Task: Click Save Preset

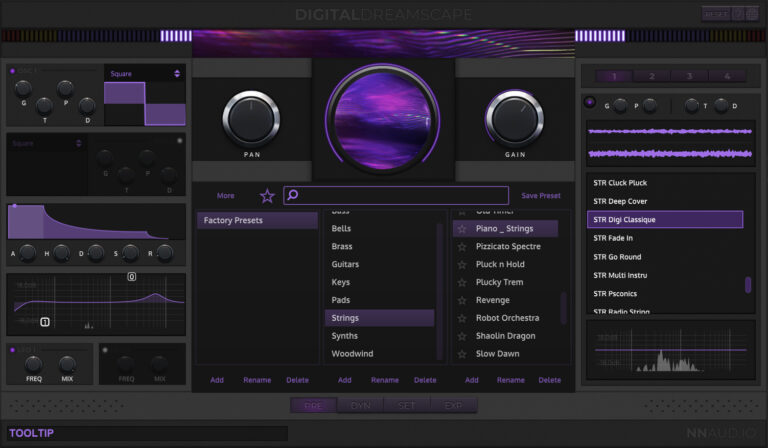Action: point(541,195)
